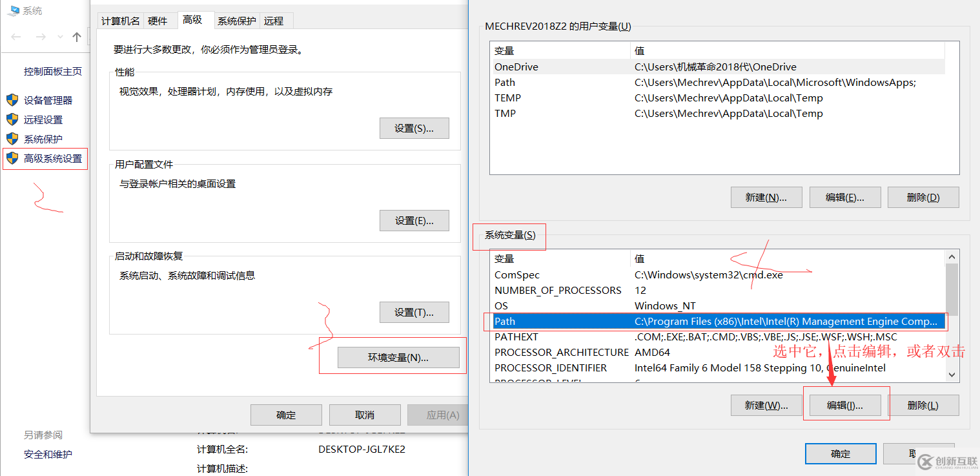Click the up navigation arrow
The height and width of the screenshot is (476, 980).
click(x=76, y=37)
